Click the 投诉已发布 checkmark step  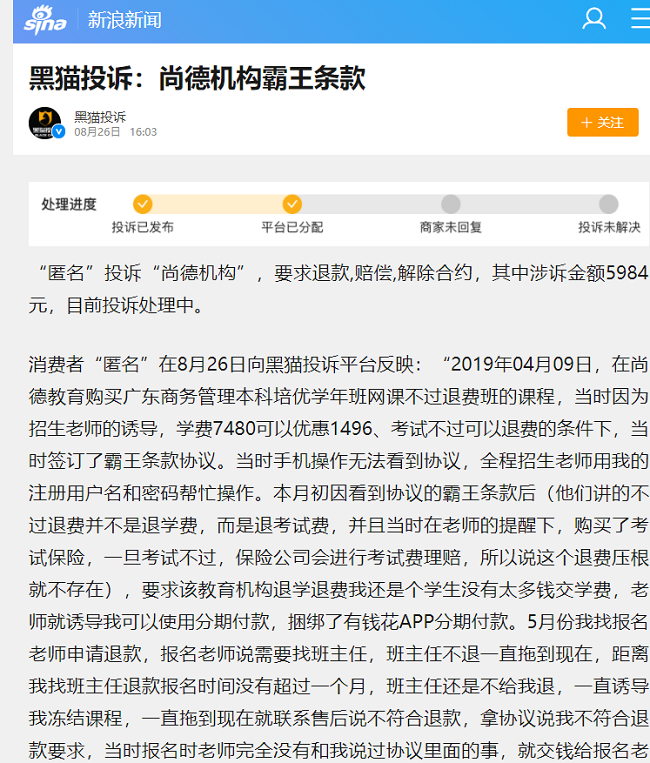(x=143, y=204)
